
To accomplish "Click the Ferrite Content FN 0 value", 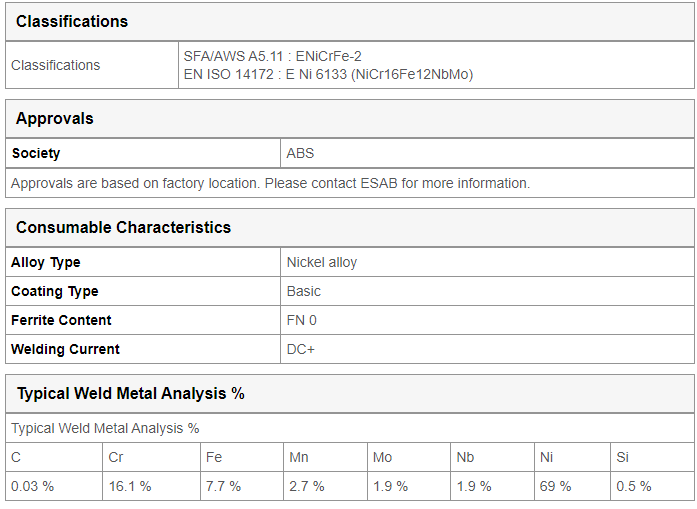I will (301, 321).
